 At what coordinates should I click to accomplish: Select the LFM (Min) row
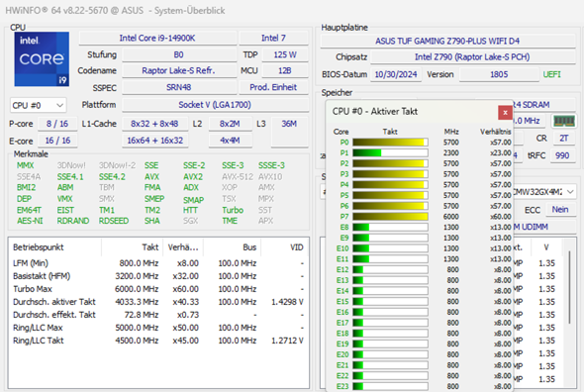pyautogui.click(x=158, y=263)
